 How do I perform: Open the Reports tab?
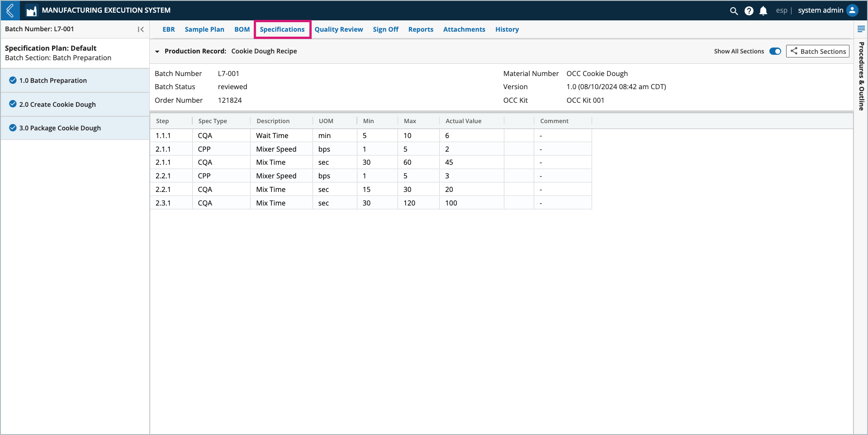pos(421,29)
